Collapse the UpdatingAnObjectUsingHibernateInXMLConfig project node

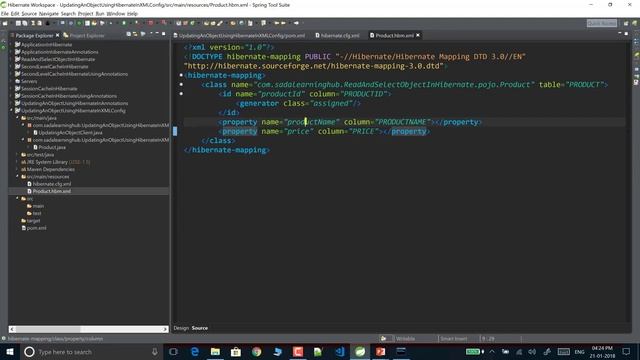coord(11,110)
